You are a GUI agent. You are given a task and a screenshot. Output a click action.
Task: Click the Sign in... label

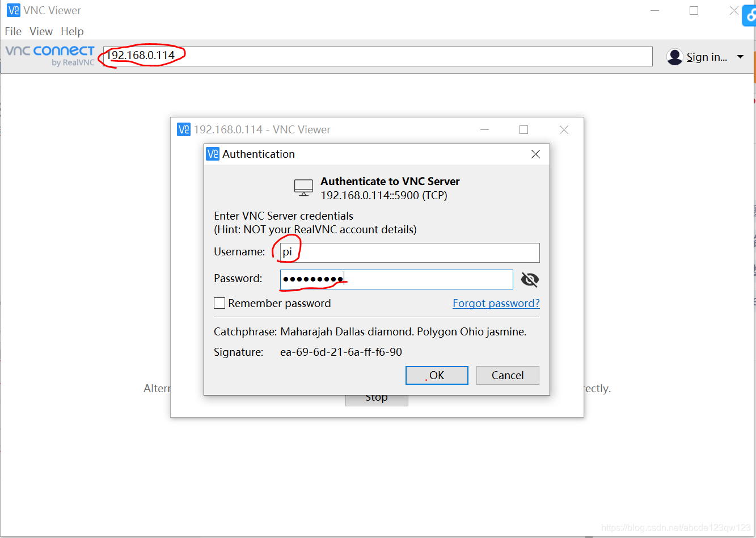pyautogui.click(x=707, y=57)
